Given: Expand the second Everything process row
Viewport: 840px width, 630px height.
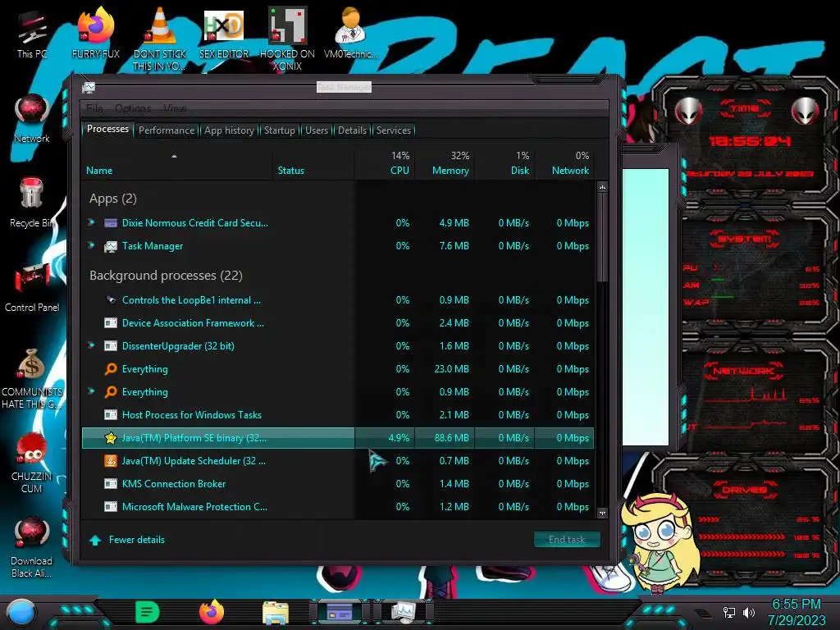Looking at the screenshot, I should pyautogui.click(x=92, y=391).
